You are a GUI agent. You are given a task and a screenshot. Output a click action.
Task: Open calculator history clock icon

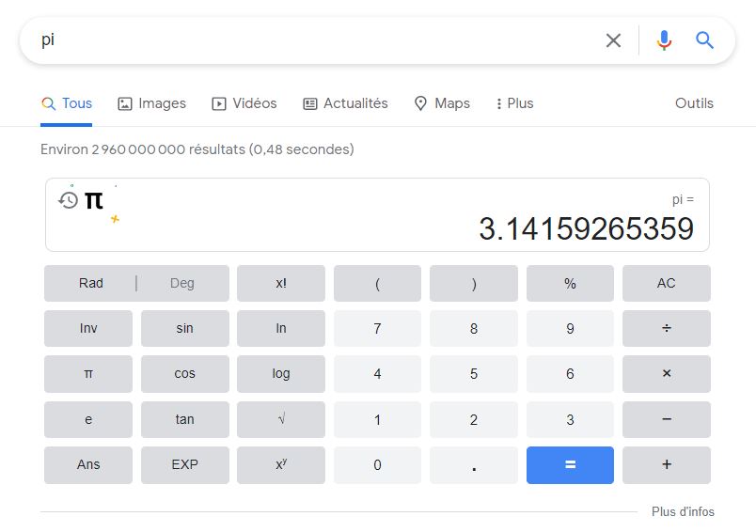pos(68,200)
